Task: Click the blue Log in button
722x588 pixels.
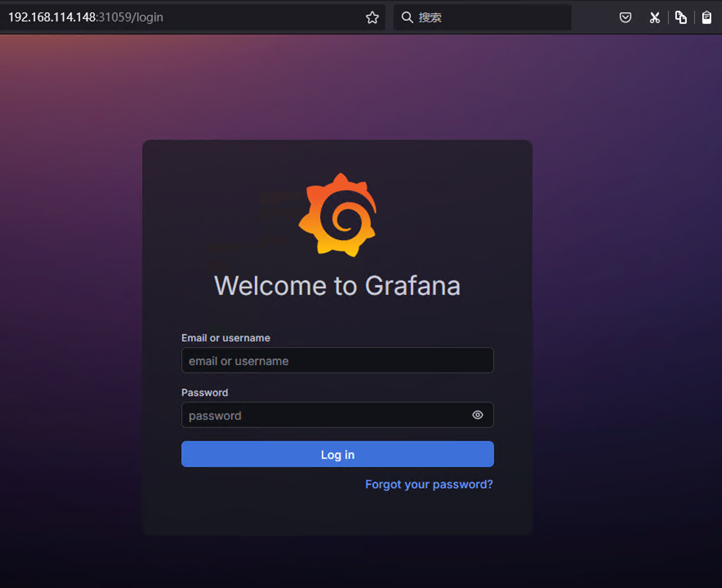Action: click(x=337, y=454)
